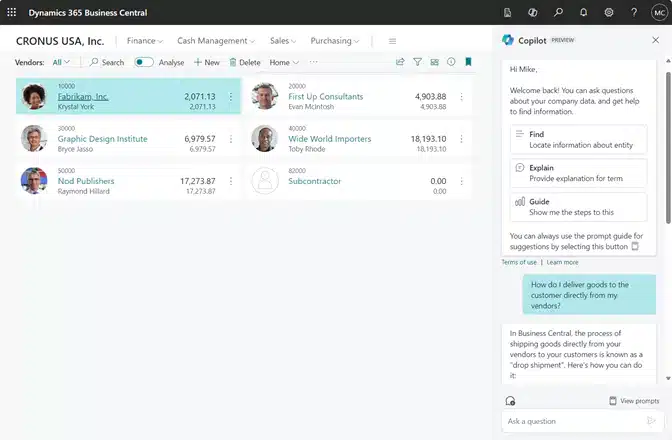672x440 pixels.
Task: Open the hamburger navigation menu icon
Action: click(x=392, y=41)
